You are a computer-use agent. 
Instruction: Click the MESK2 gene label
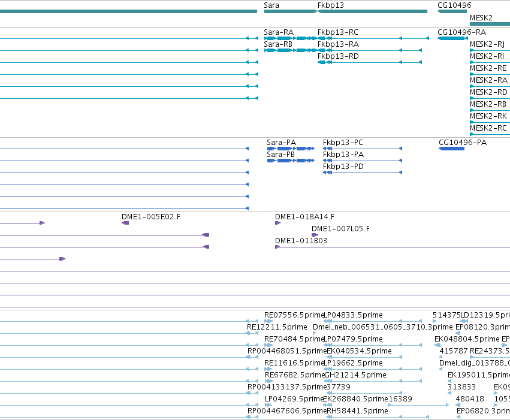(481, 18)
